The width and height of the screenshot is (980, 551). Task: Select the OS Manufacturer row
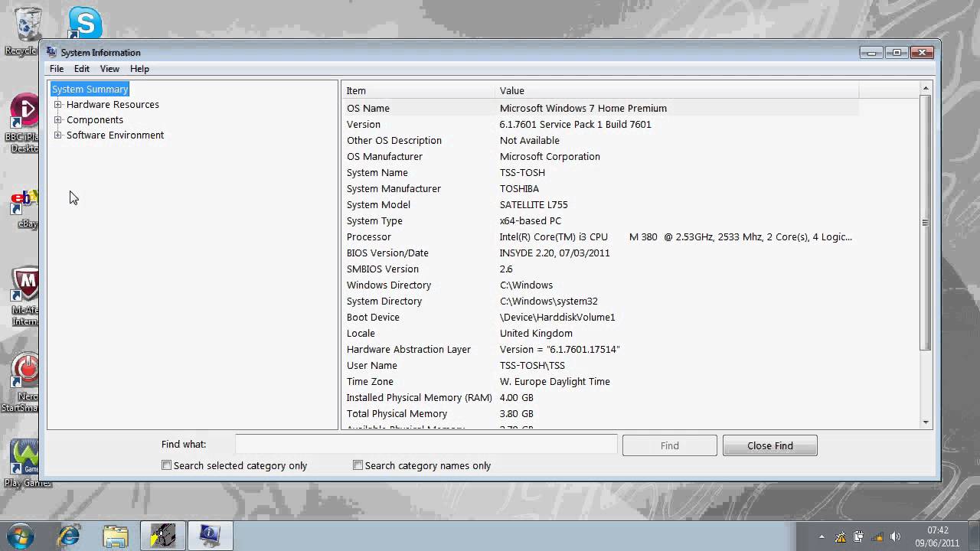(x=600, y=156)
